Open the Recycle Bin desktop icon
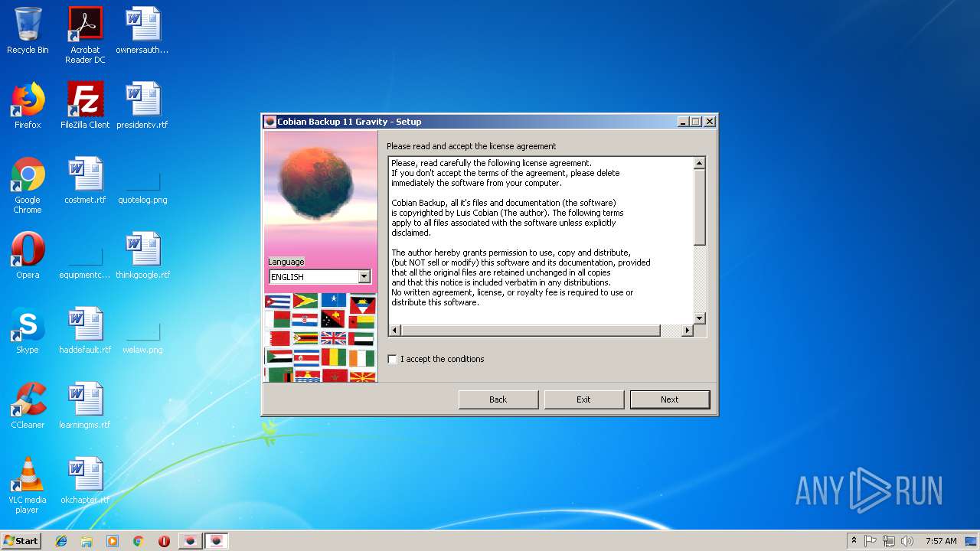The height and width of the screenshot is (551, 980). 28,31
